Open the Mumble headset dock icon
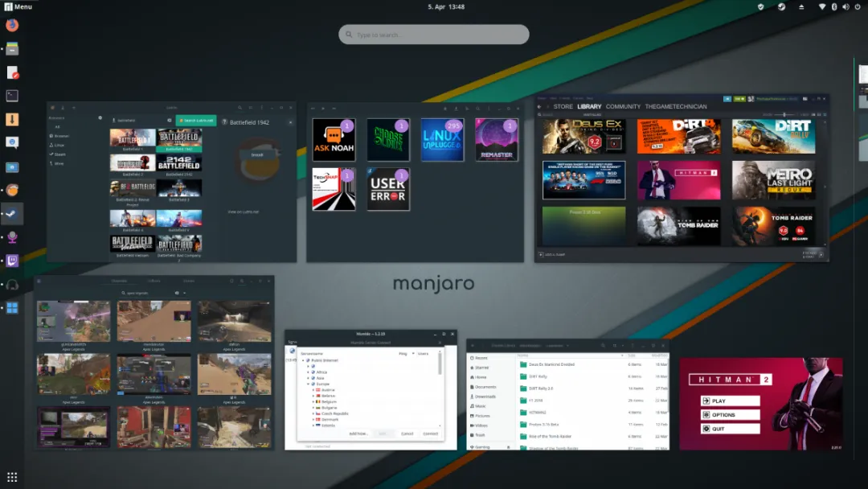This screenshot has width=868, height=489. (12, 285)
